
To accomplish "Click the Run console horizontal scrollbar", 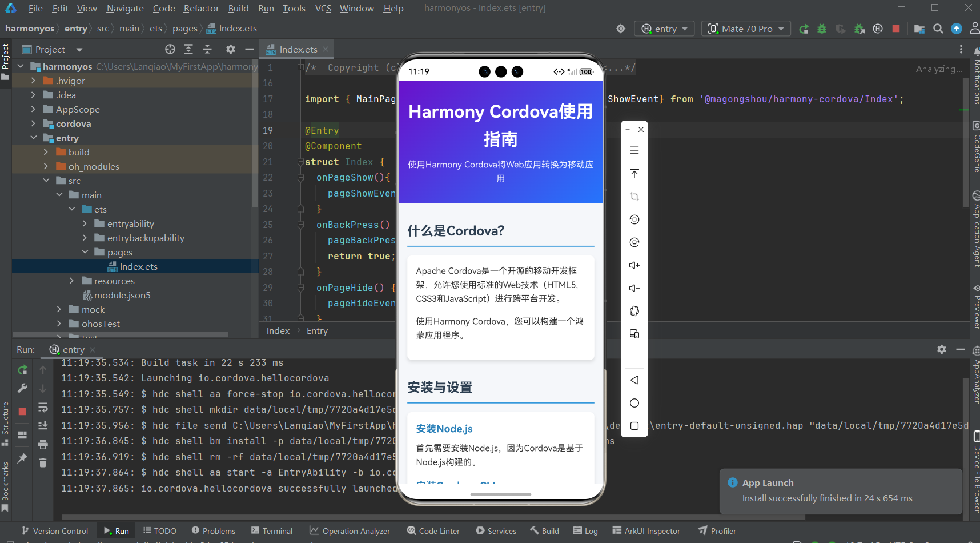I will coord(400,517).
